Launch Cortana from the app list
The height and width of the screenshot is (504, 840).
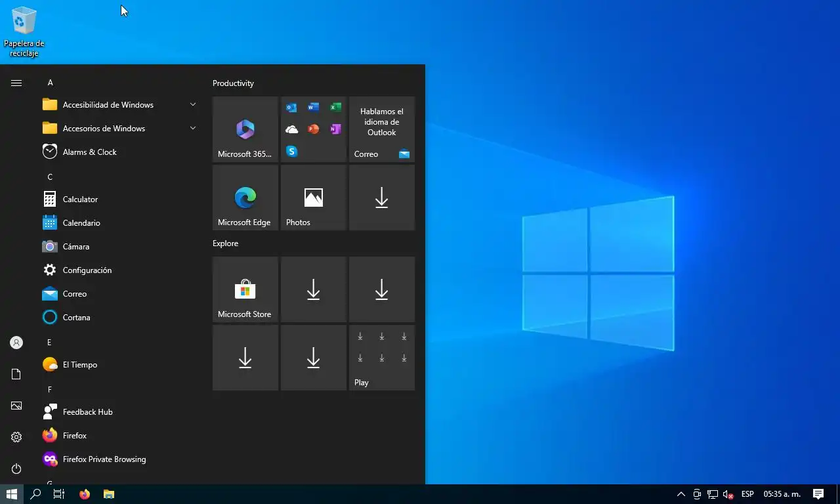120,317
